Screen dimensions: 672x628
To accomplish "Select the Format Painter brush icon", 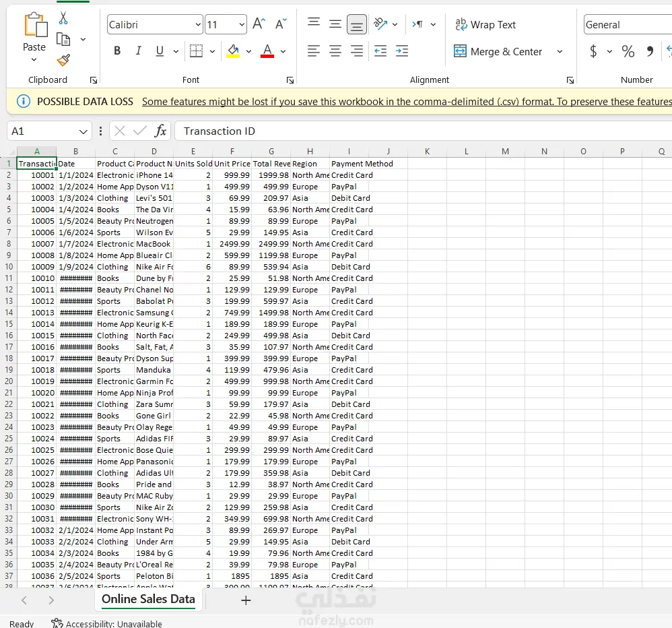I will tap(63, 60).
